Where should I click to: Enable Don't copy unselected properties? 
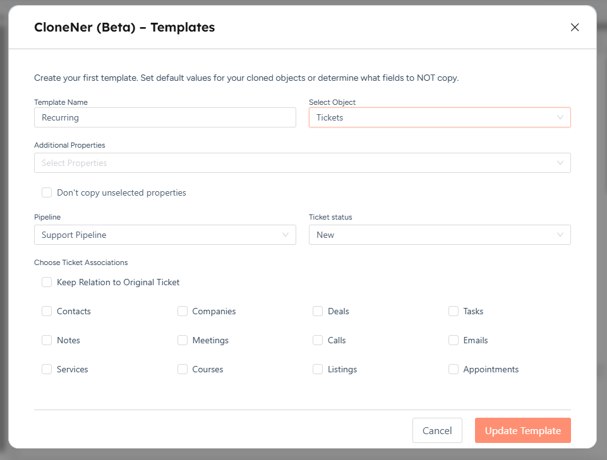pyautogui.click(x=47, y=192)
